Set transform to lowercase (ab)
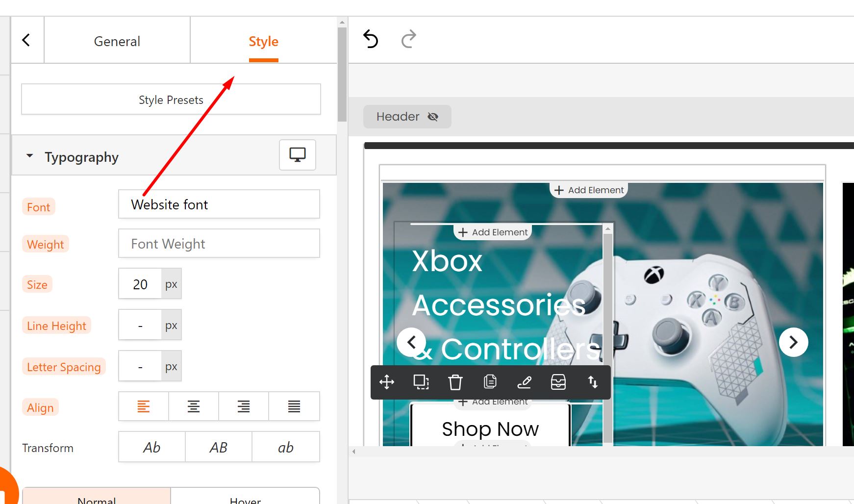Screen dimensions: 854x504 pos(286,447)
